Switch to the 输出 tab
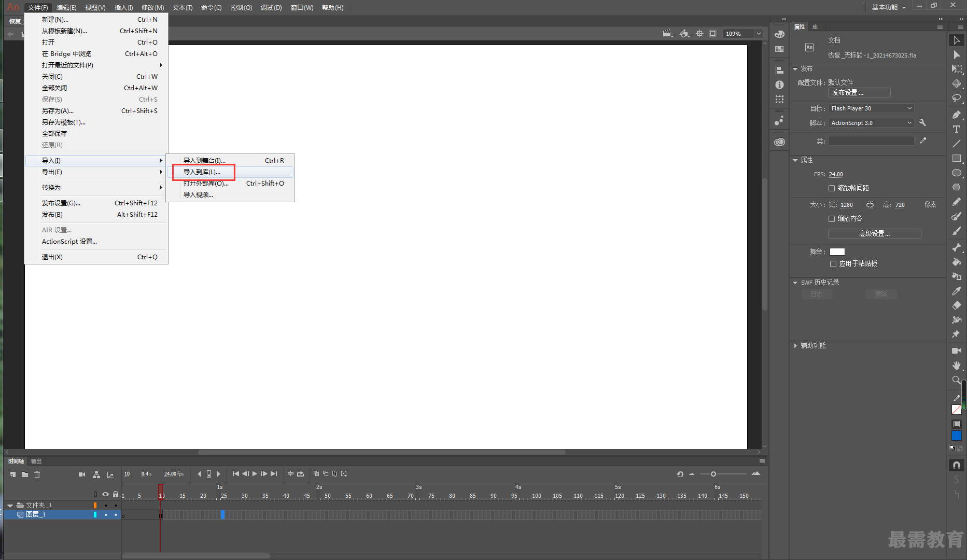 tap(36, 461)
